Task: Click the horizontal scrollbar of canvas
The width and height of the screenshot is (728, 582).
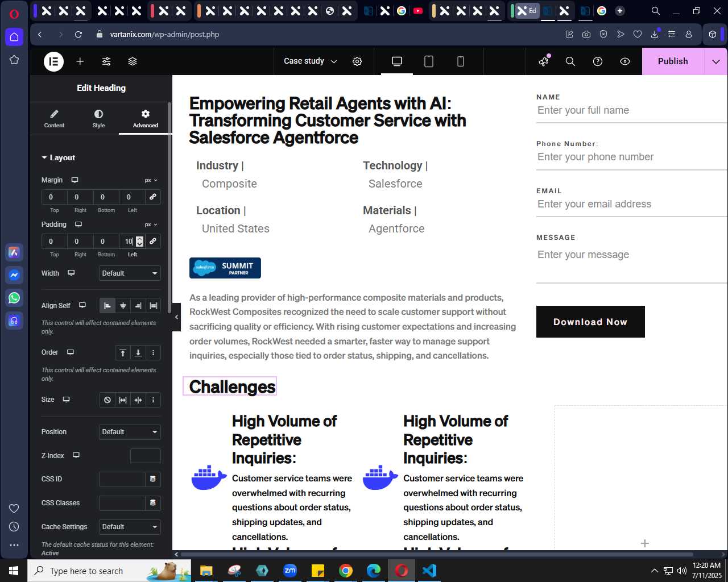Action: (437, 554)
